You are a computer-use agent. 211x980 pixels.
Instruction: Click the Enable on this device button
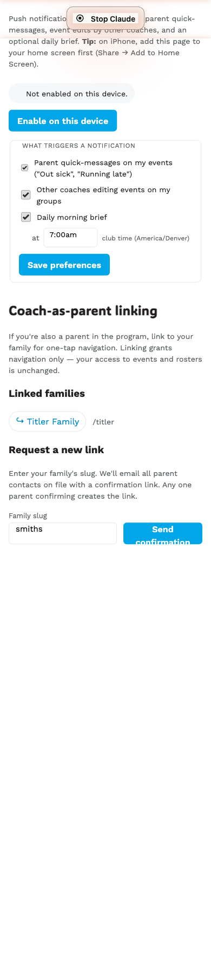point(63,121)
